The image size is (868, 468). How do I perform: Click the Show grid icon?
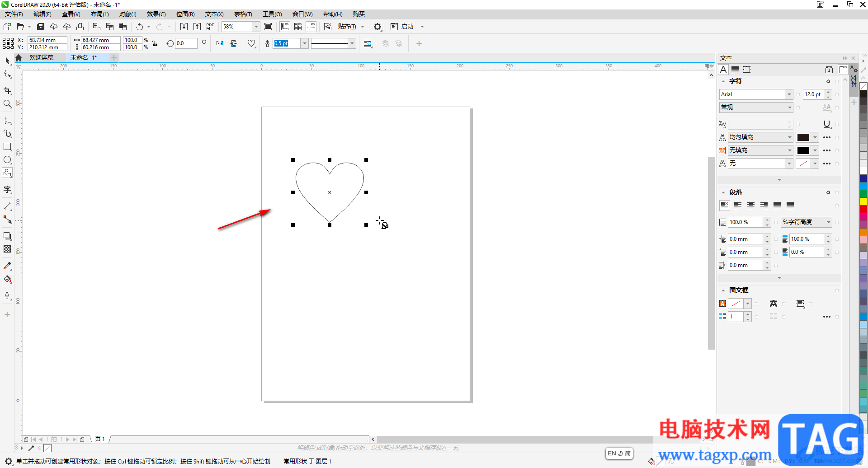pyautogui.click(x=298, y=27)
